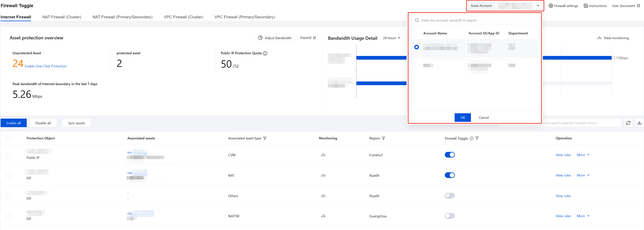644x230 pixels.
Task: Open the Instructions document icon
Action: coord(586,6)
